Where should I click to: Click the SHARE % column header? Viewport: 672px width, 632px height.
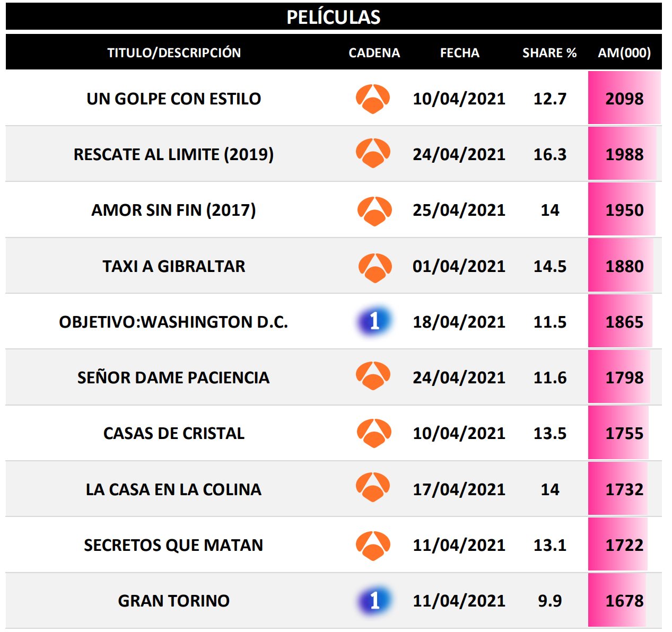(x=549, y=53)
